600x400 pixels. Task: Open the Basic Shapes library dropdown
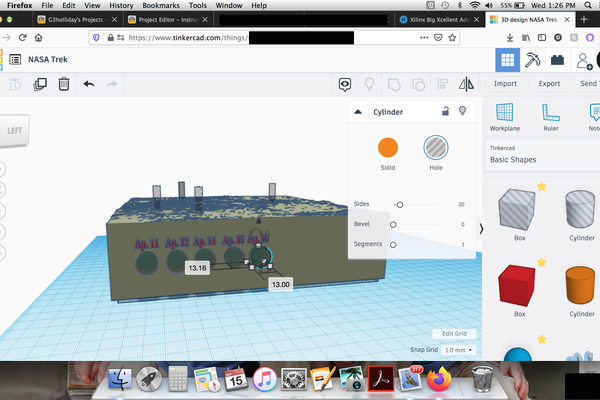tap(543, 155)
